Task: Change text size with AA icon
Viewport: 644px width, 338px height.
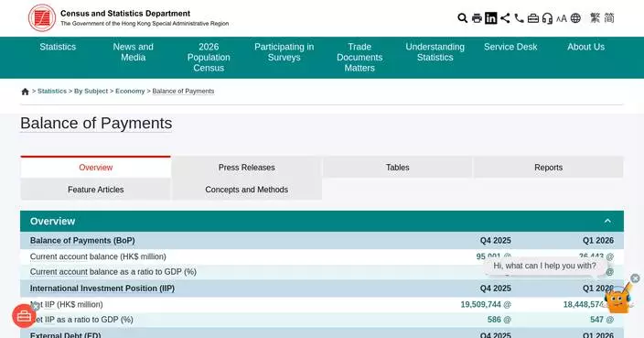Action: click(x=562, y=18)
